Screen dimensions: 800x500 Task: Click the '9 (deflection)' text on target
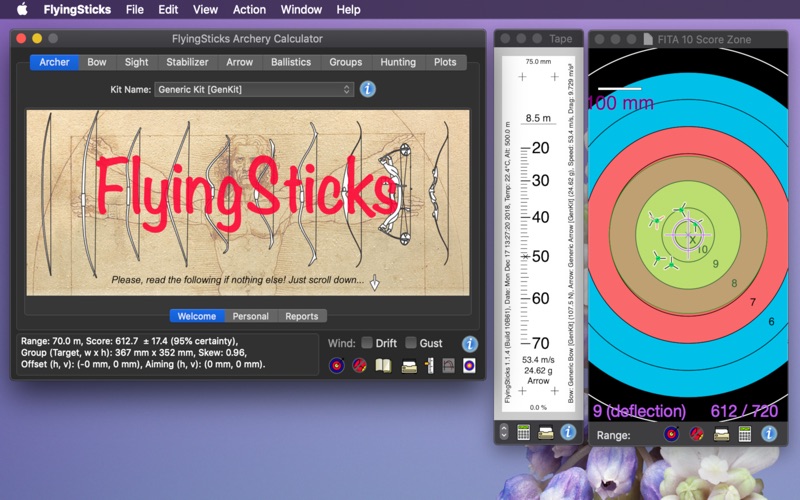(x=639, y=411)
